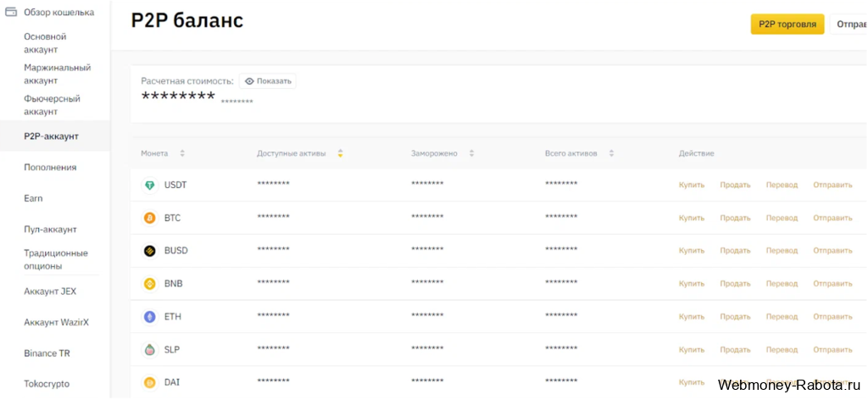Open Tokocrypto in sidebar
Viewport: 868px width, 400px height.
[47, 383]
